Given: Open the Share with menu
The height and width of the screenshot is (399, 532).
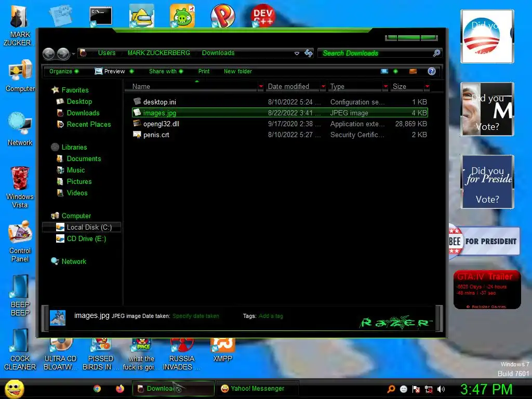Looking at the screenshot, I should click(x=166, y=71).
